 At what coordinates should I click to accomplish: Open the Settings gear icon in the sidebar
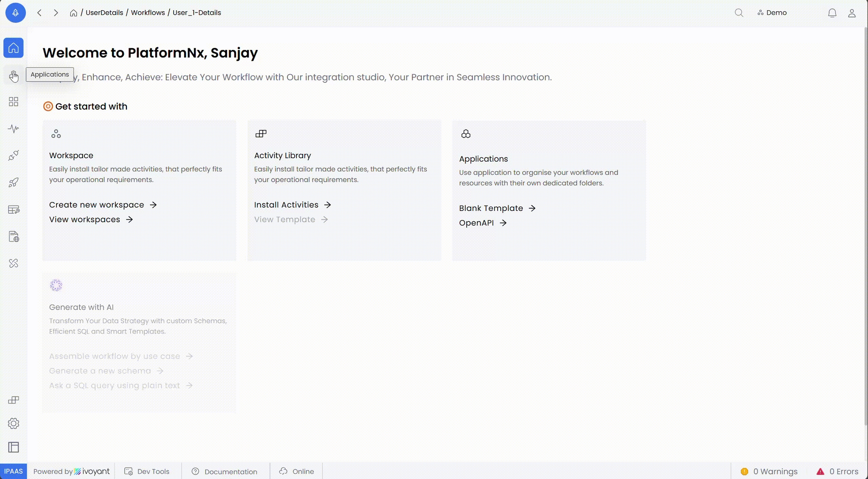(x=14, y=423)
